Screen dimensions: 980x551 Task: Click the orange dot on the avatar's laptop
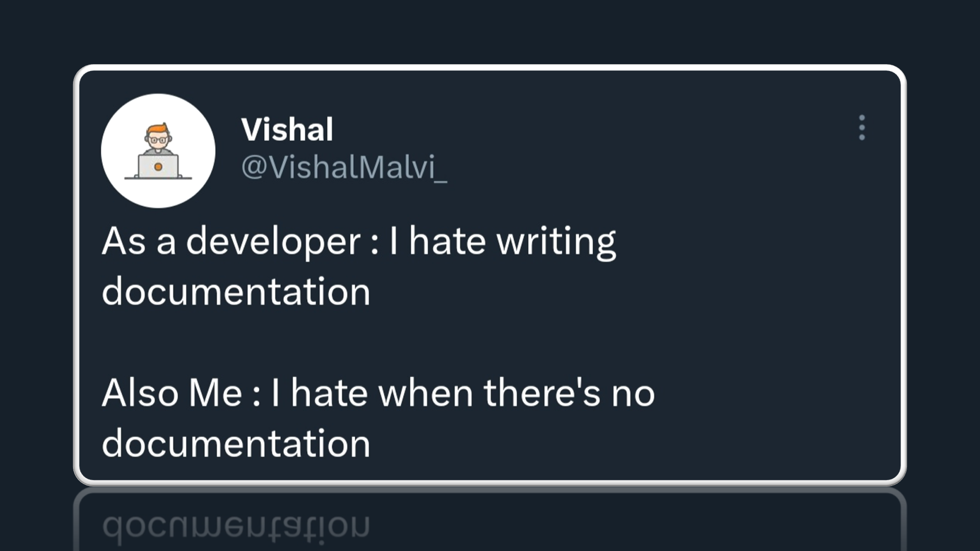coord(158,167)
